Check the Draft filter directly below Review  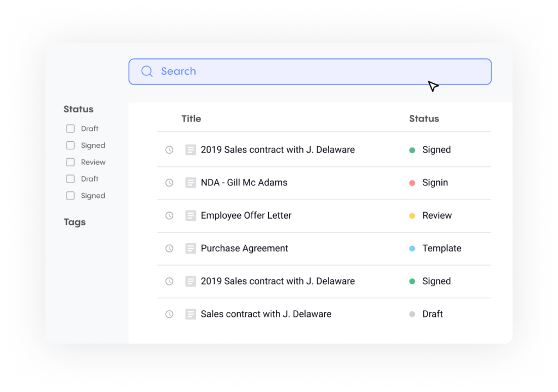[x=70, y=179]
